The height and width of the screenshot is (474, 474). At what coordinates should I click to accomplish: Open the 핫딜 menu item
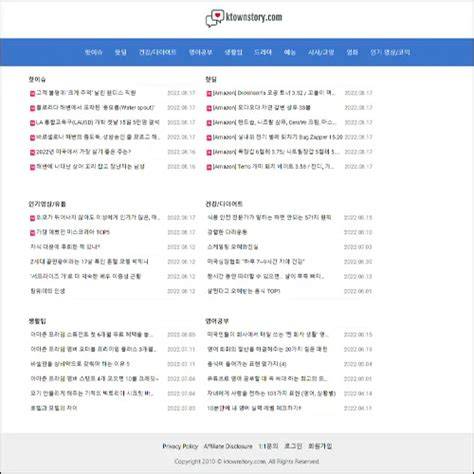pyautogui.click(x=120, y=52)
